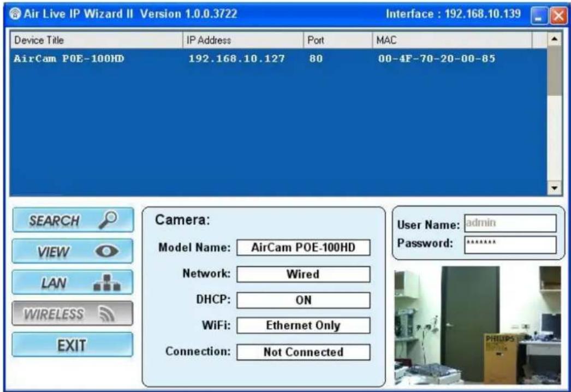The height and width of the screenshot is (392, 571).
Task: Close the Air Live IP Wizard window
Action: coord(558,16)
